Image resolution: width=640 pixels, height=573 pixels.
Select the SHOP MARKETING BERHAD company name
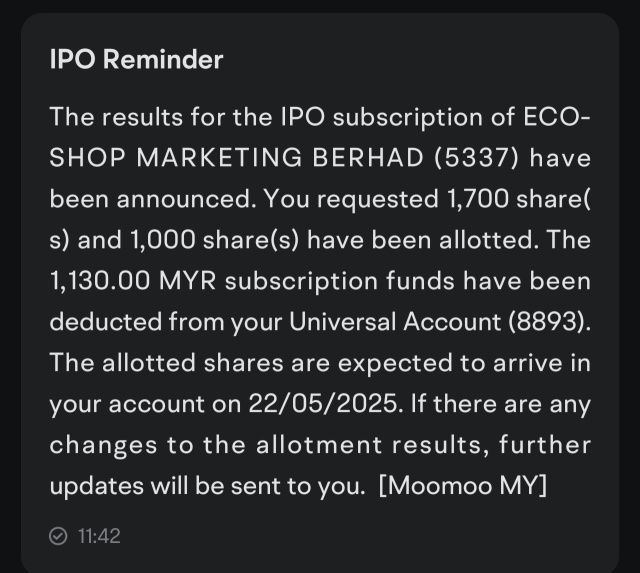click(237, 158)
